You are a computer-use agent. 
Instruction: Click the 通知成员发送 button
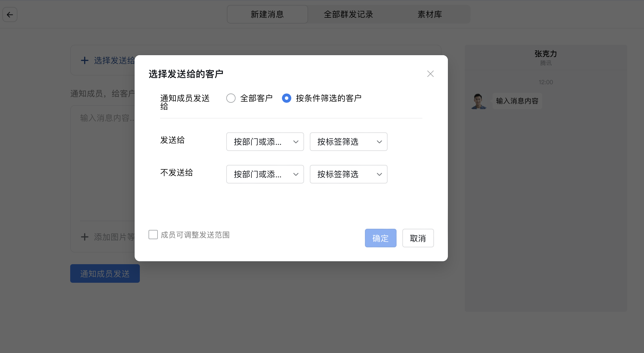[105, 273]
